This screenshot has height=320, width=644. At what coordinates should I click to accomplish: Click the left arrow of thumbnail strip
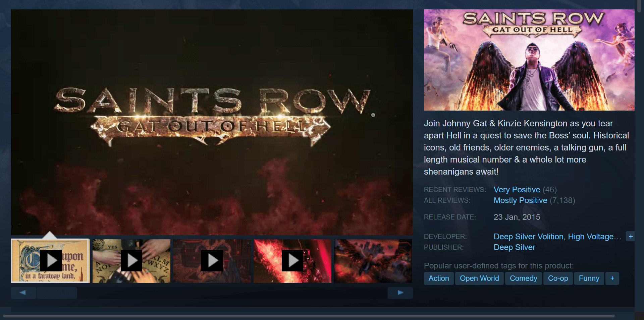coord(23,293)
